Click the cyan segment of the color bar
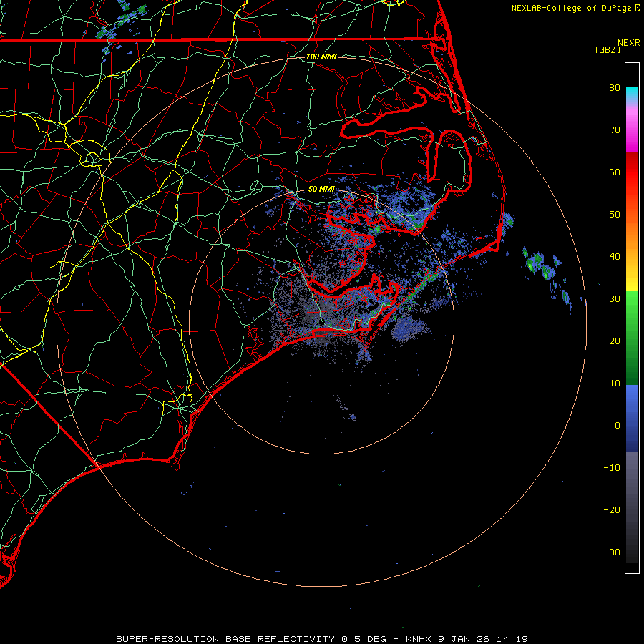Screen dimensions: 644x644 (632, 93)
